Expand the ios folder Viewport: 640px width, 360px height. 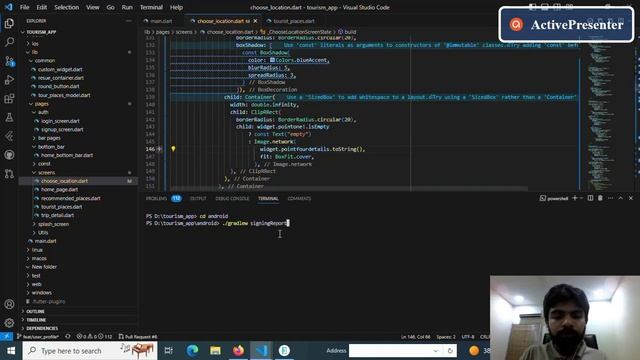(x=35, y=43)
